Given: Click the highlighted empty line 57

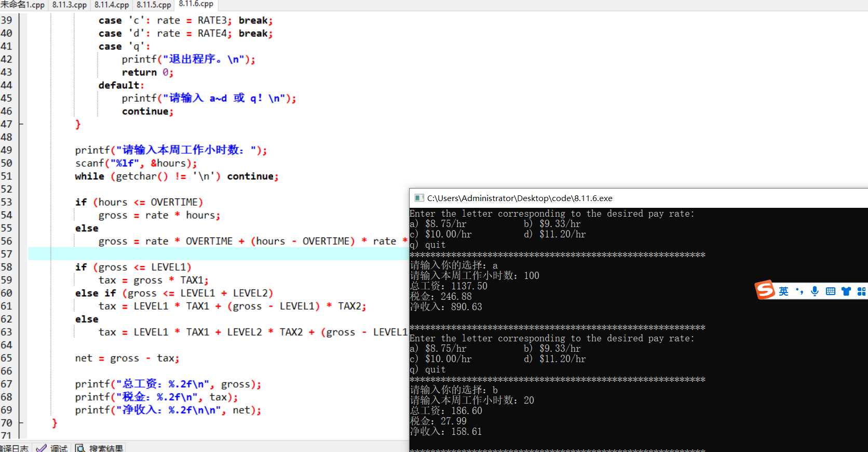Looking at the screenshot, I should pos(219,254).
